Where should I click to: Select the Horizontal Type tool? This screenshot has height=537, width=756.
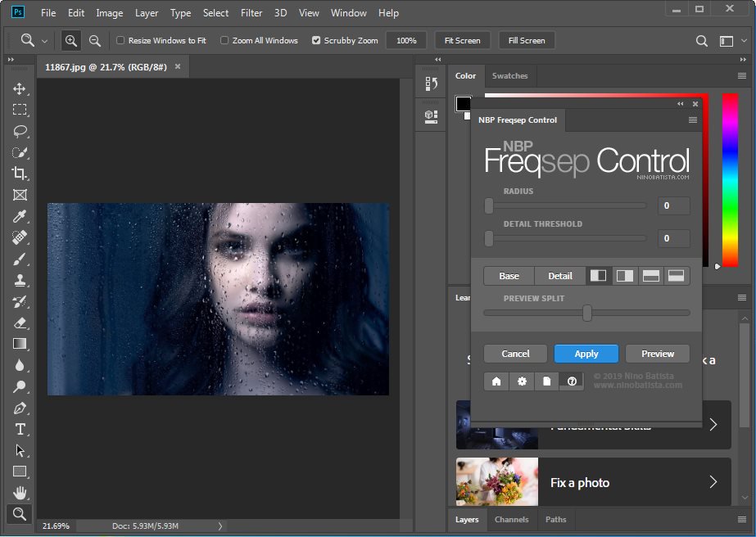click(x=20, y=429)
